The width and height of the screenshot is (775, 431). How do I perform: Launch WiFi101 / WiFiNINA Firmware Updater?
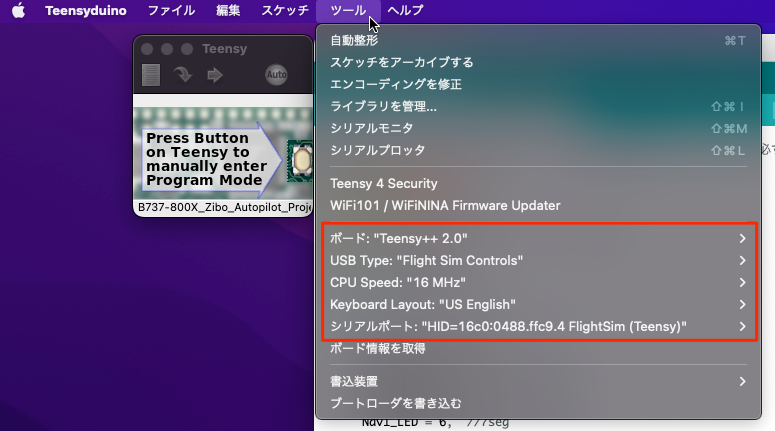click(x=538, y=206)
